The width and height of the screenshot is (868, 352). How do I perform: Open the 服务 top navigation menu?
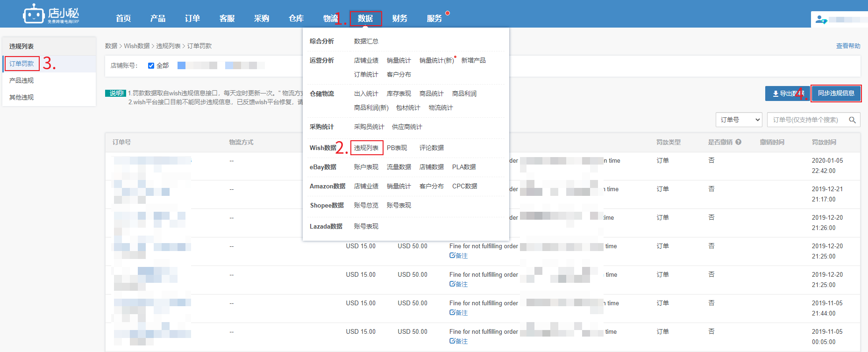point(434,18)
